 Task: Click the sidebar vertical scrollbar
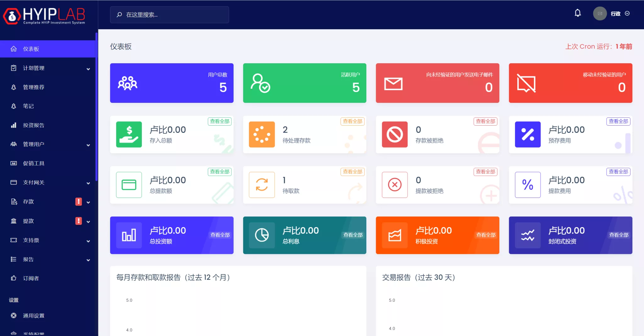[97, 107]
